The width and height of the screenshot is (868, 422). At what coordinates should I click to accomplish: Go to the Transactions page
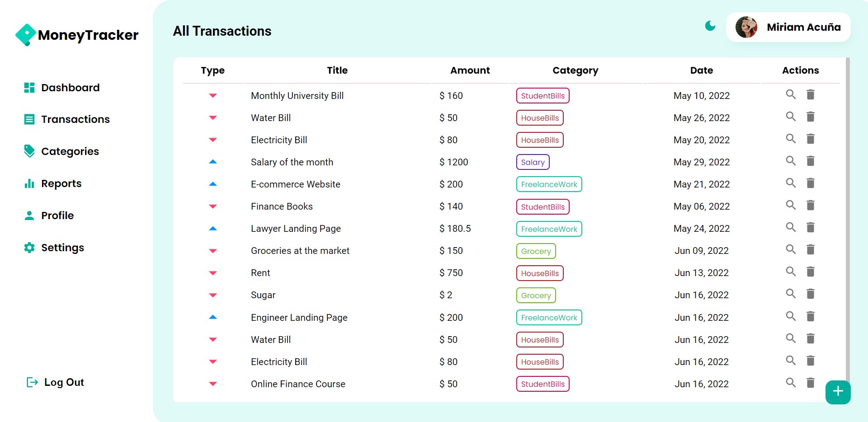tap(67, 119)
